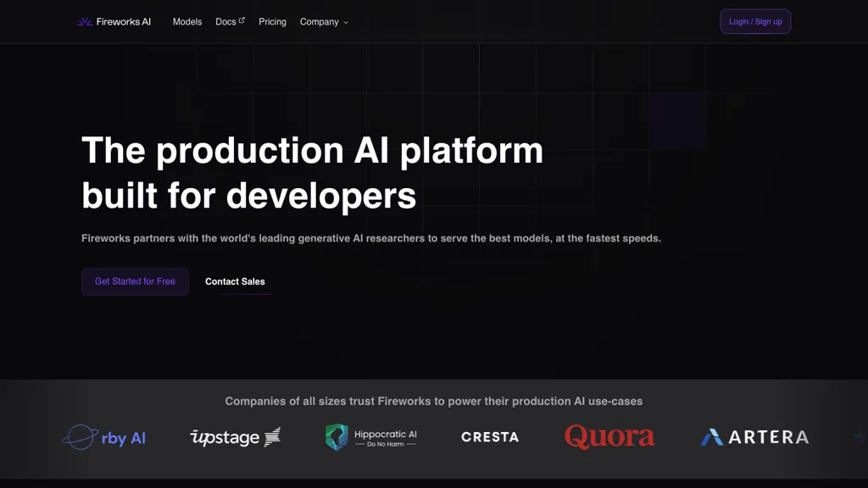Open the Docs page
This screenshot has width=868, height=488.
tap(225, 22)
